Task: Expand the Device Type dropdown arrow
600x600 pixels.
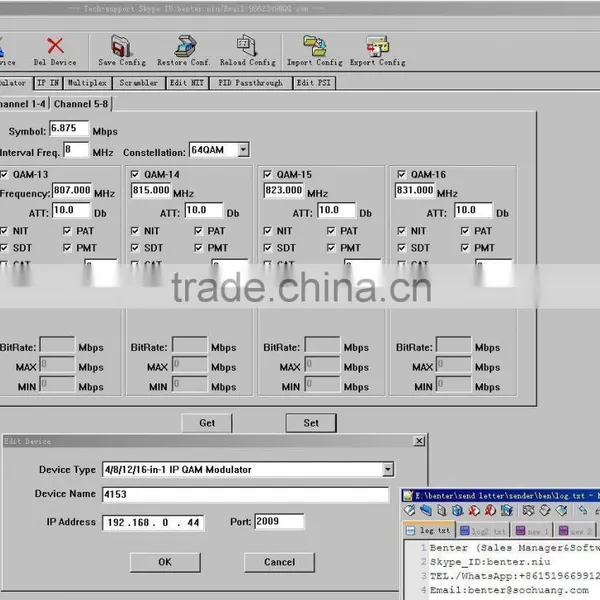Action: (388, 469)
